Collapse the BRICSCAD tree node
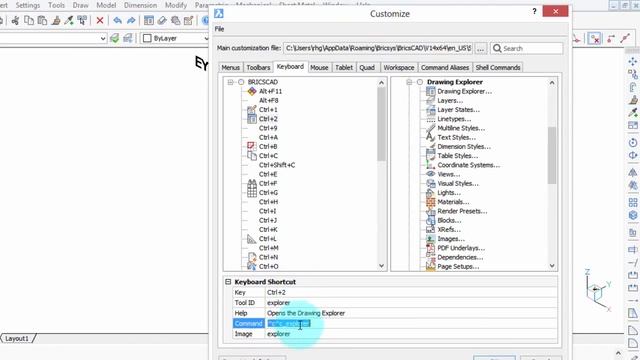The image size is (640, 360). [230, 82]
